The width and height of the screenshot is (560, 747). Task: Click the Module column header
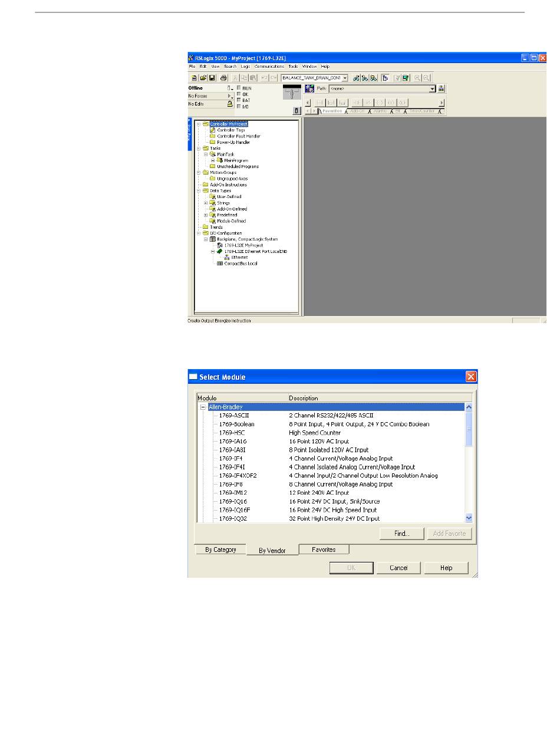click(242, 398)
